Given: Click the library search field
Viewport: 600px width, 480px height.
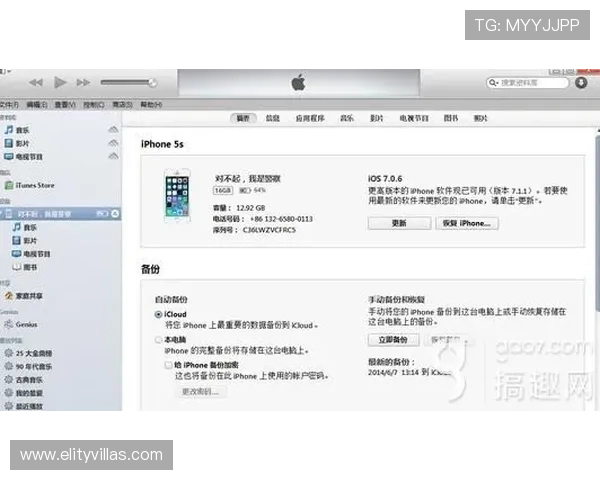Looking at the screenshot, I should point(528,83).
